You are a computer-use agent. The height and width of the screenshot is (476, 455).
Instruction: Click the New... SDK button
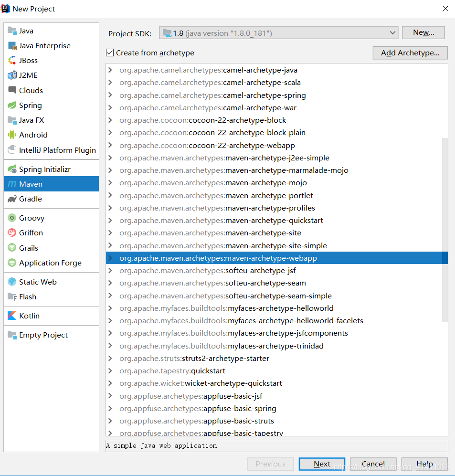[x=423, y=32]
